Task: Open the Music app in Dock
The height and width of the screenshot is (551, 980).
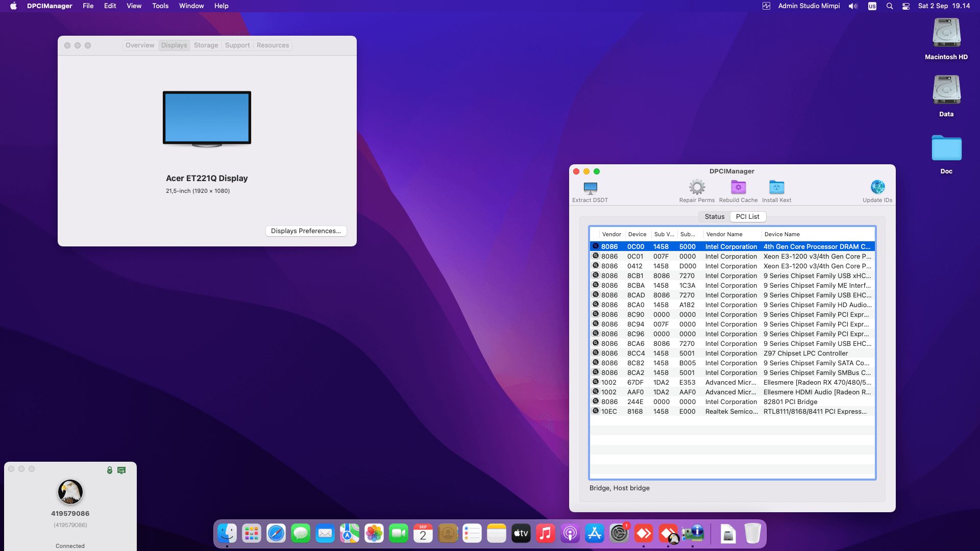Action: pos(546,534)
